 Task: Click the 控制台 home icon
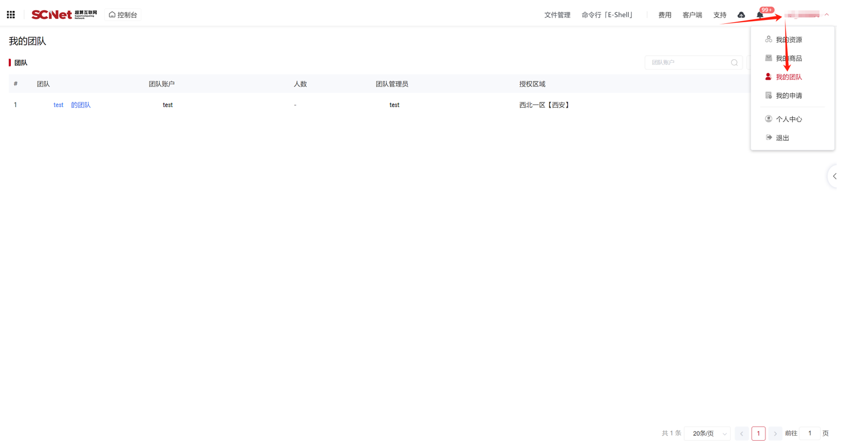[112, 15]
